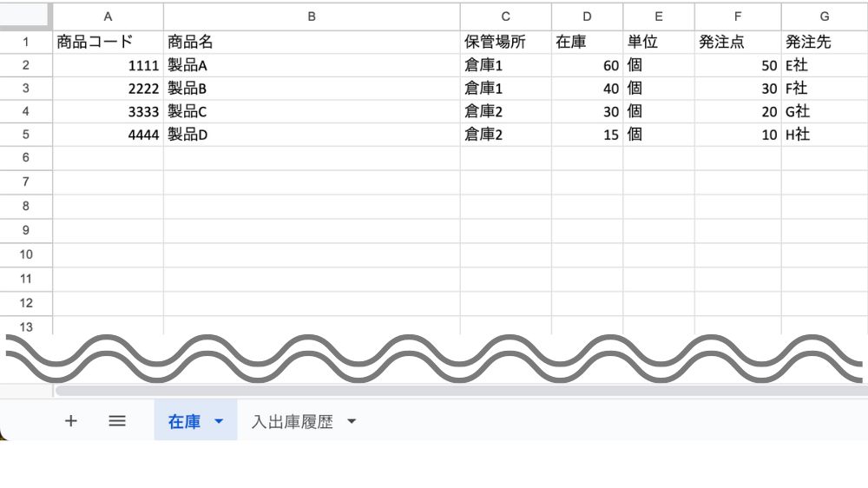The height and width of the screenshot is (488, 868).
Task: Select row 5 header
Action: point(26,135)
